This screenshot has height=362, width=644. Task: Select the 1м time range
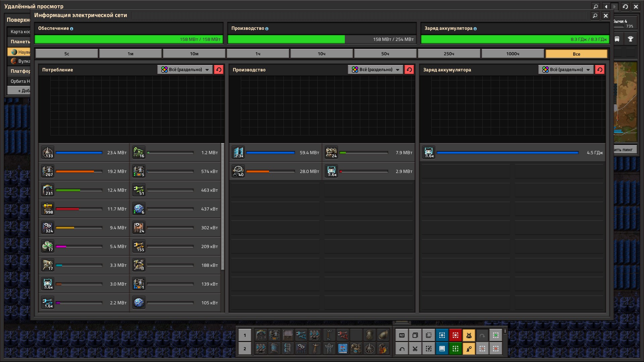coord(130,54)
